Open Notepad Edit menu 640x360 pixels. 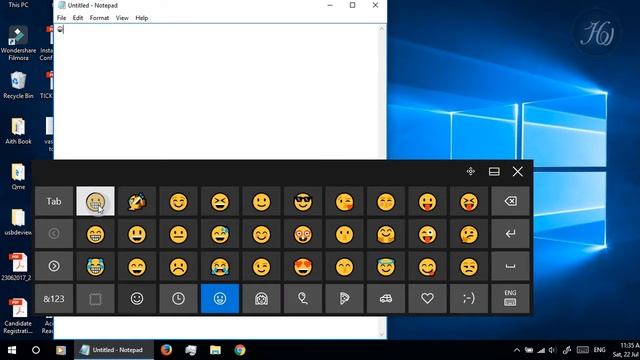pyautogui.click(x=78, y=18)
